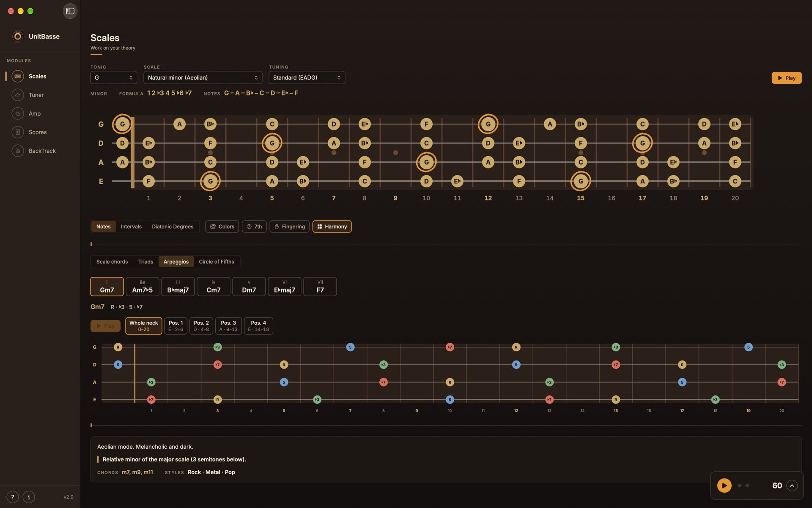Click the 7th icon
The image size is (812, 508).
click(249, 226)
